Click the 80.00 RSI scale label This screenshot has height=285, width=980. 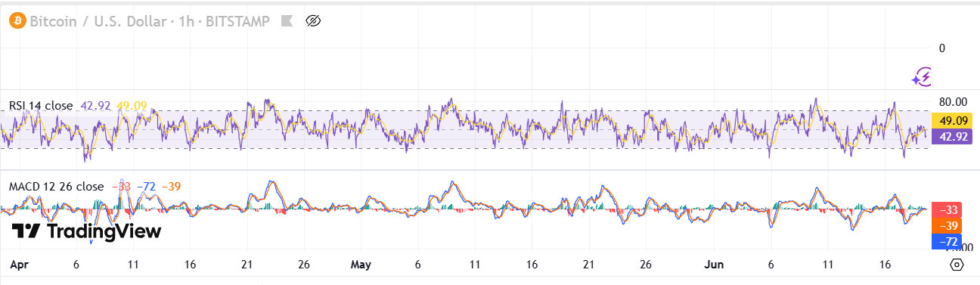[x=953, y=102]
